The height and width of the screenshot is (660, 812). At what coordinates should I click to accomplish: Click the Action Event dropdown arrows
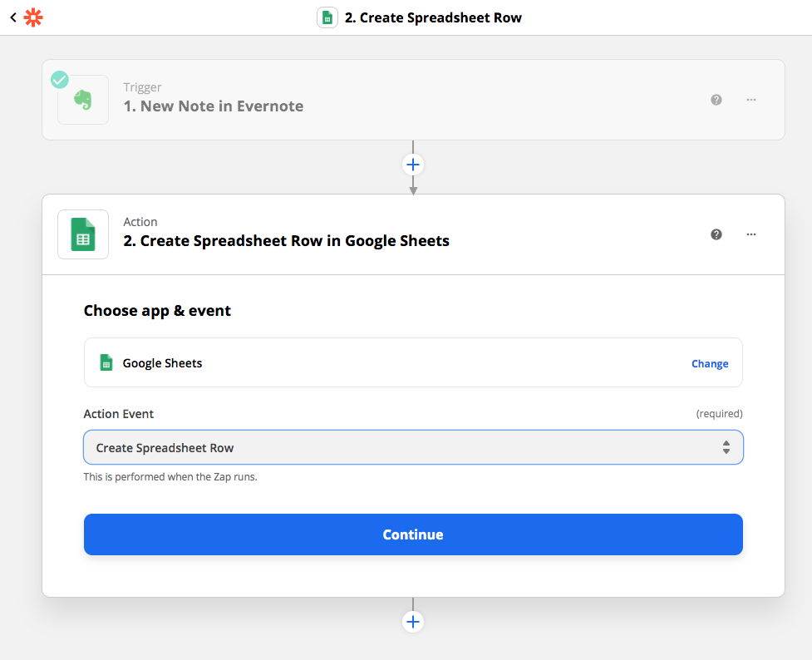[x=726, y=447]
